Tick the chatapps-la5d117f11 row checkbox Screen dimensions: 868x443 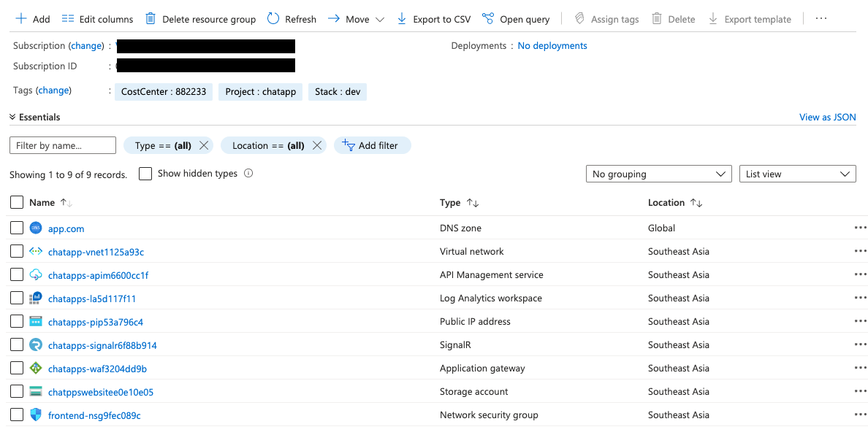tap(17, 298)
